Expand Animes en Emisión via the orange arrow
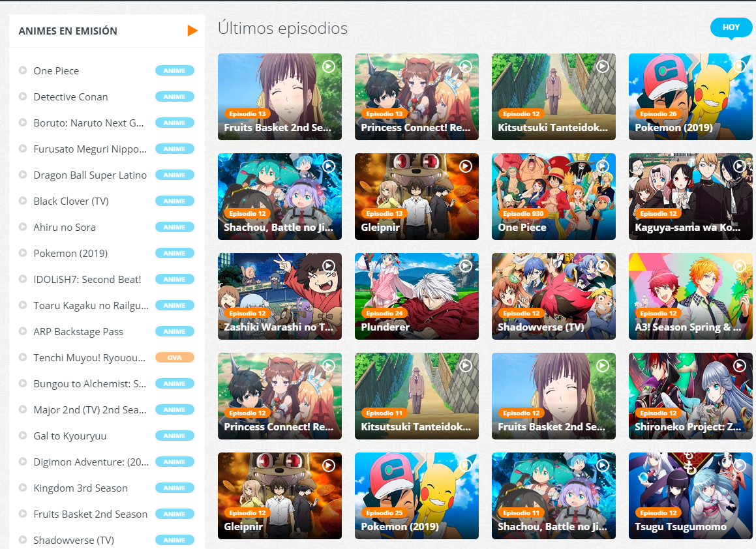Screen dimensions: 756x549 pos(192,30)
